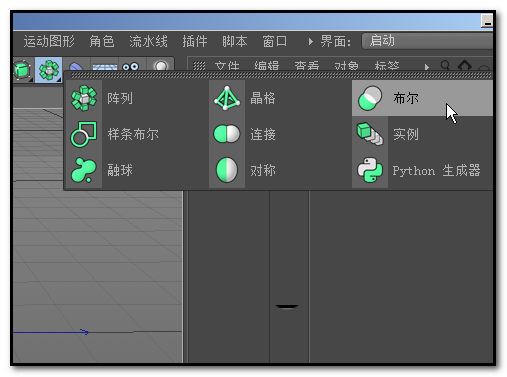Pick the 样条布尔 spline mask icon

[x=84, y=134]
